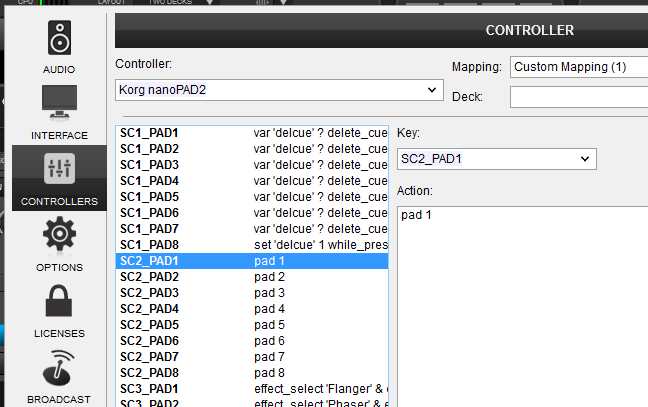Select the SC1_PAD3 mapping row
This screenshot has width=648, height=407.
252,165
